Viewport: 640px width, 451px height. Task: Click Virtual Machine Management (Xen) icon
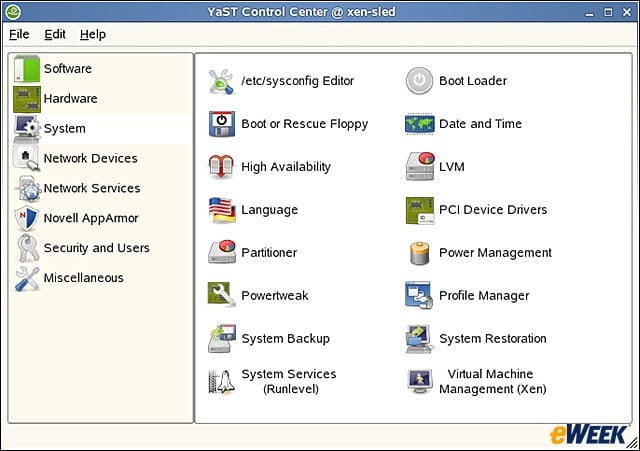pos(420,381)
